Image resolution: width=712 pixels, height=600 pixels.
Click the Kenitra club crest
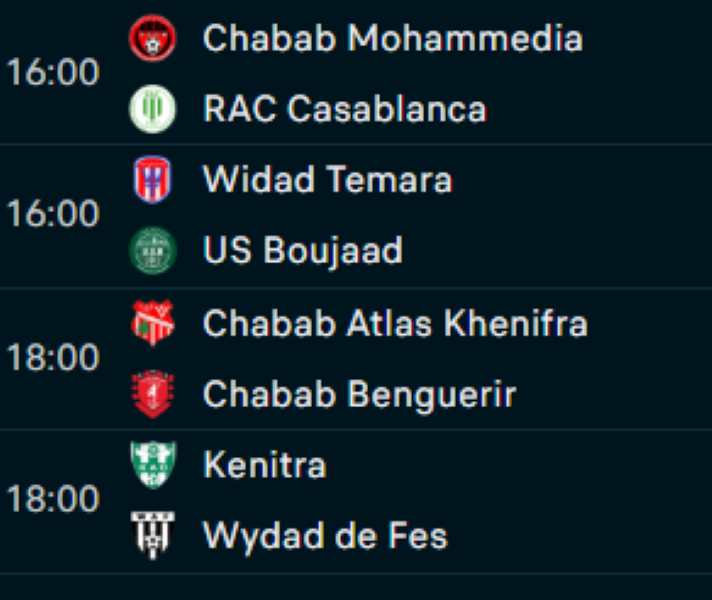[x=153, y=465]
